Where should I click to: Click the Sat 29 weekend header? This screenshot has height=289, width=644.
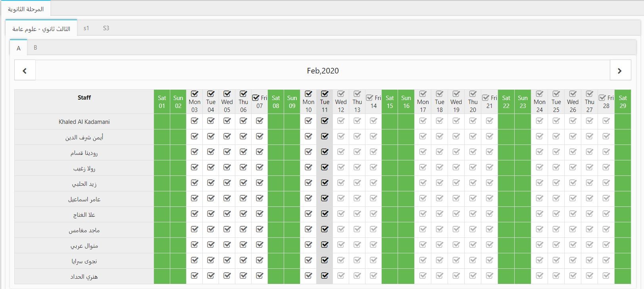(623, 102)
